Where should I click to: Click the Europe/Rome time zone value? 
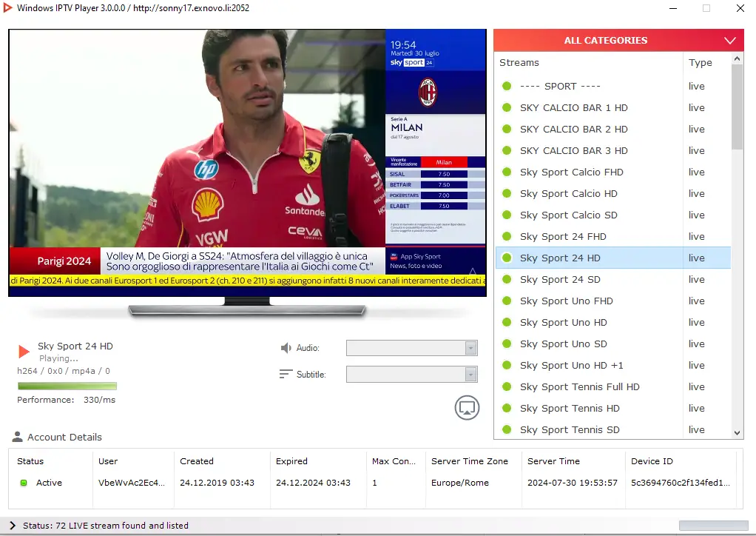(460, 483)
